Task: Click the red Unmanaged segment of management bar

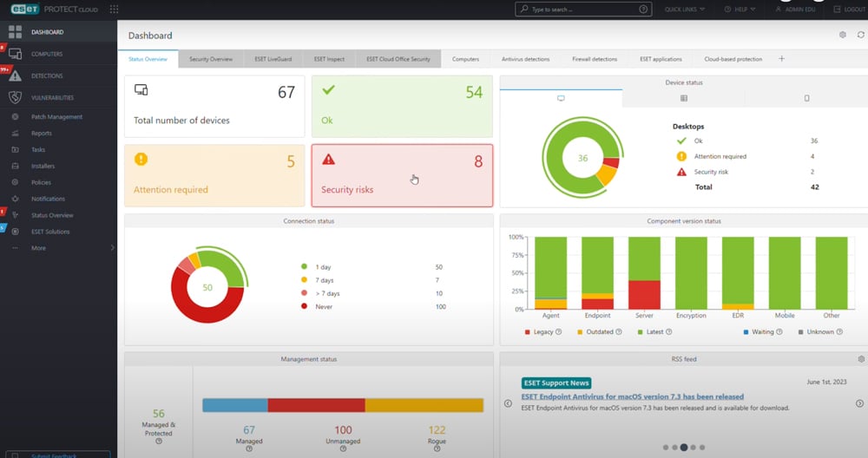Action: 316,405
